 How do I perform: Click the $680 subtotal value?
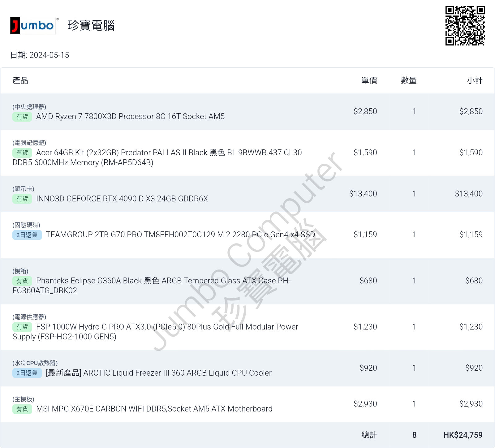point(474,281)
